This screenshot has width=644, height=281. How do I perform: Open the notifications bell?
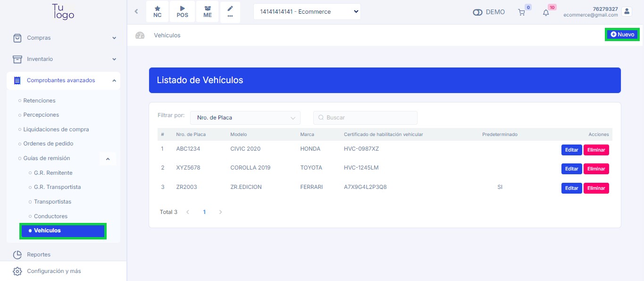(546, 13)
